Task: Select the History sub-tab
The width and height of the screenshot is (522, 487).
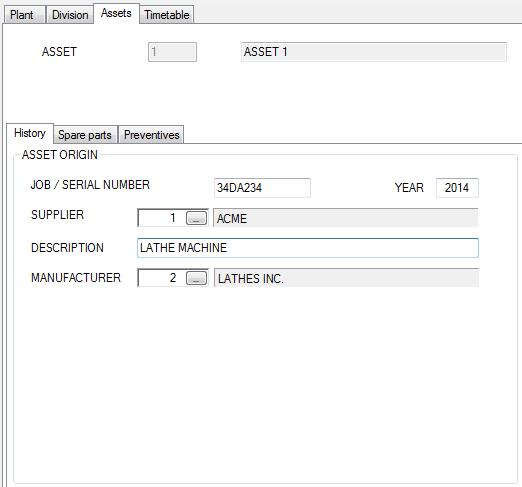Action: point(30,133)
